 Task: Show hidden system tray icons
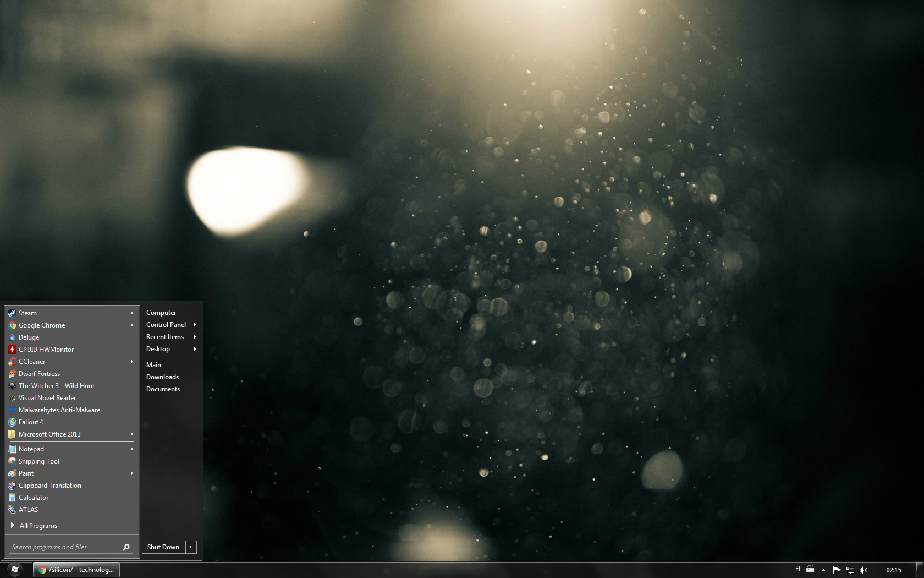point(823,570)
